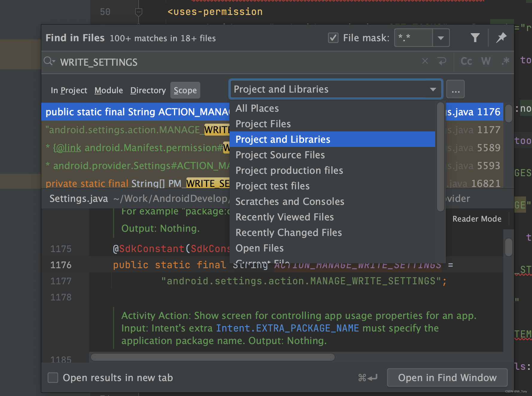
Task: Select Project production files scope
Action: (332, 170)
